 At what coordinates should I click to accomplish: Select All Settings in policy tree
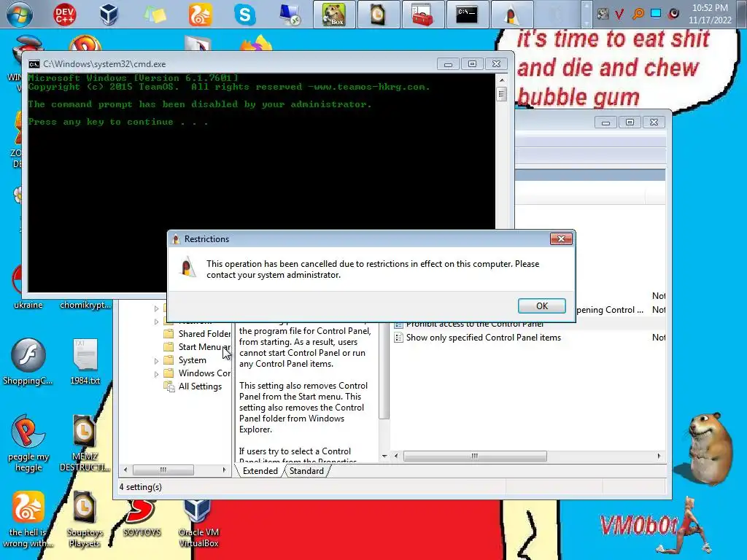[x=193, y=386]
